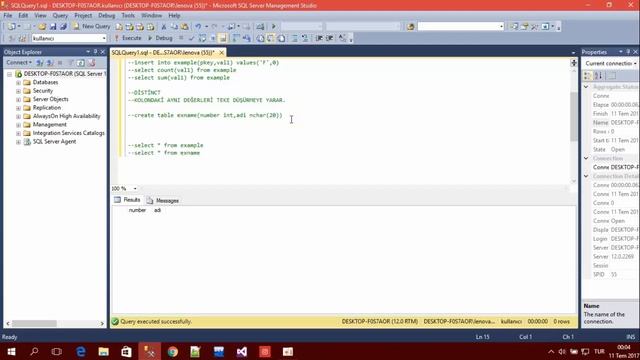The image size is (640, 360).
Task: Click the Property Pages icon in Properties
Action: 611,76
